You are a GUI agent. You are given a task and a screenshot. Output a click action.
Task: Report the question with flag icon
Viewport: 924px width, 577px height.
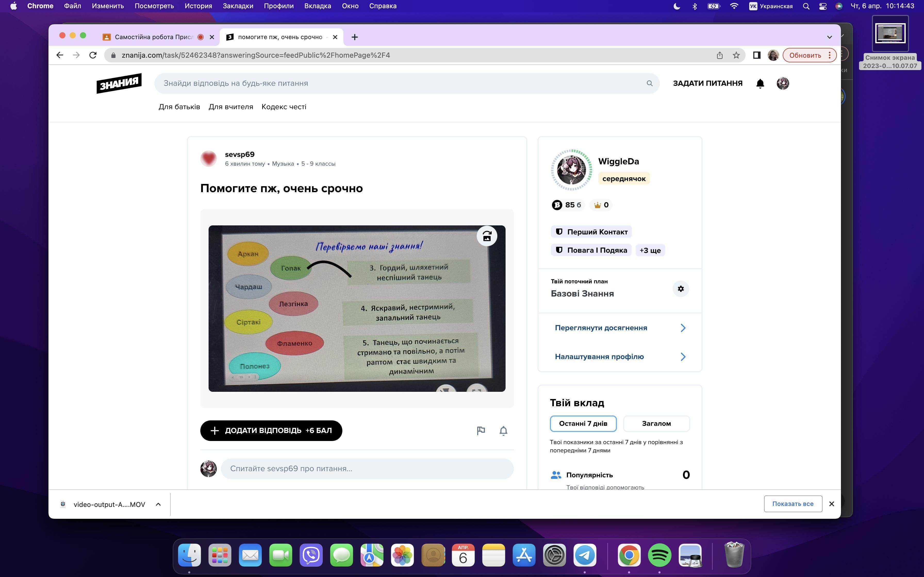coord(481,430)
